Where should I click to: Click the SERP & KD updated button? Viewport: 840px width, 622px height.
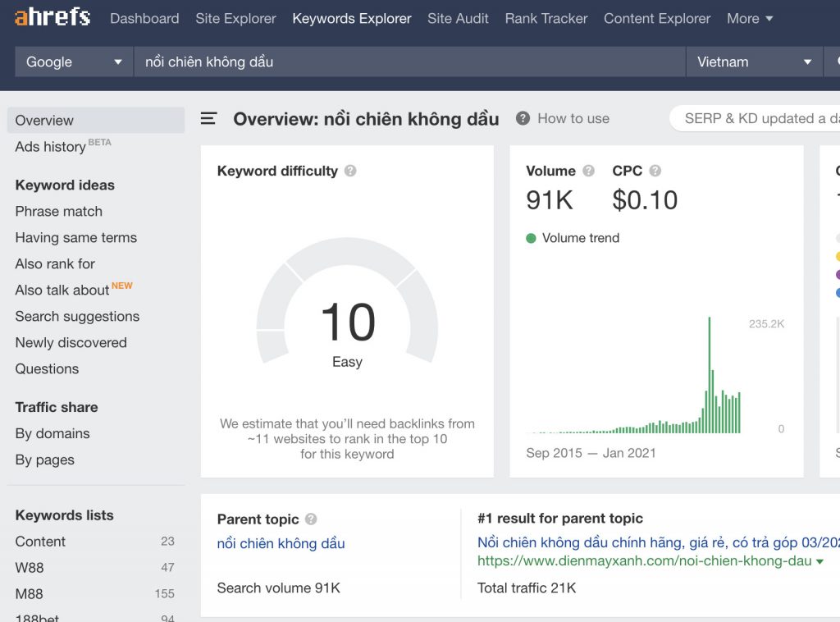(x=755, y=118)
